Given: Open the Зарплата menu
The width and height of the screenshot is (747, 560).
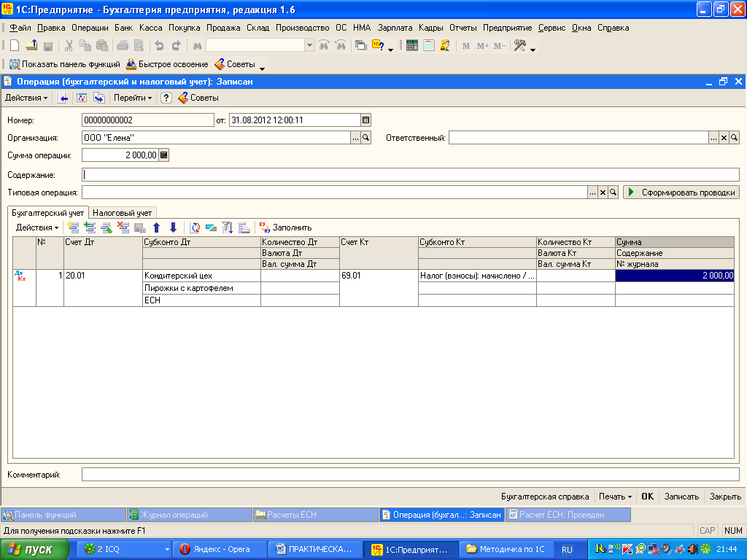Looking at the screenshot, I should coord(395,28).
